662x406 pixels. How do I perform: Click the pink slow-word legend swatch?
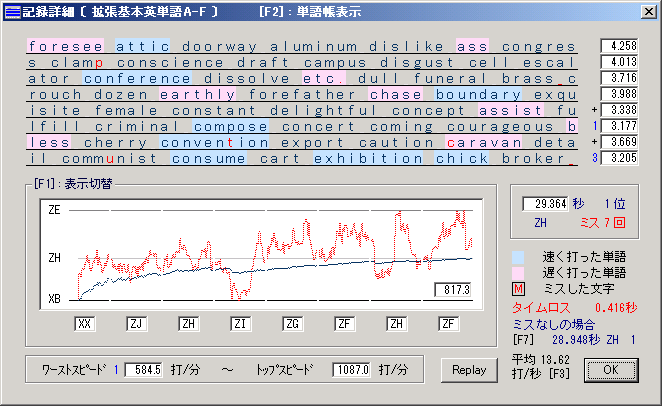point(518,273)
